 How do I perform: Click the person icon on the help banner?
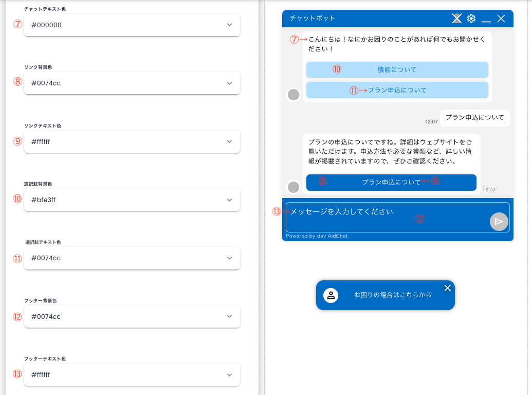tap(331, 295)
